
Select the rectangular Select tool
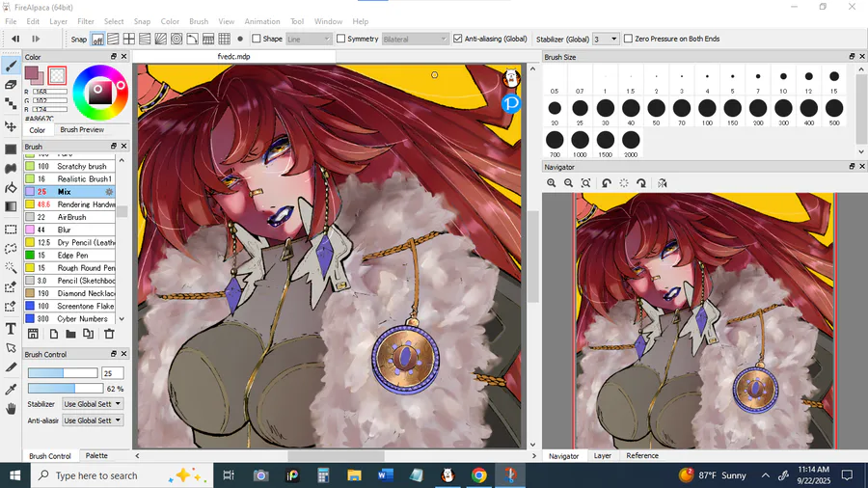click(x=11, y=230)
